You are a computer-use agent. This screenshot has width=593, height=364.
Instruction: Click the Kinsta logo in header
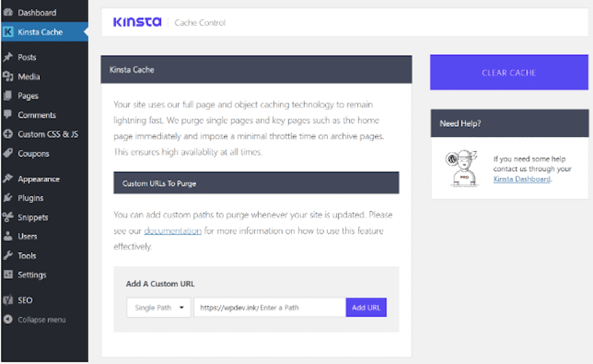[137, 22]
